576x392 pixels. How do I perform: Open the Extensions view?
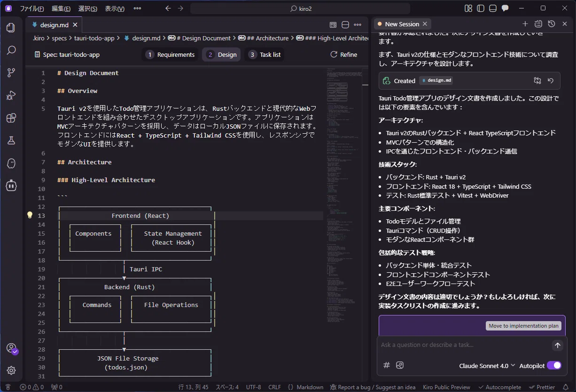point(11,118)
